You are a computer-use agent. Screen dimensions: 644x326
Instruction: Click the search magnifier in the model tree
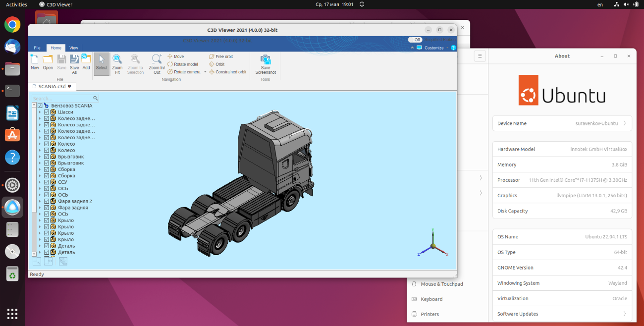96,98
